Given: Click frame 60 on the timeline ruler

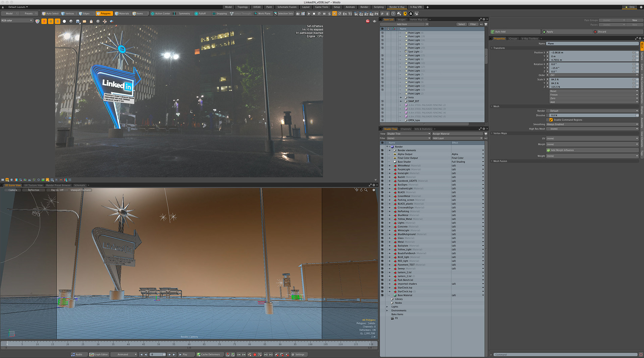Looking at the screenshot, I should (189, 344).
